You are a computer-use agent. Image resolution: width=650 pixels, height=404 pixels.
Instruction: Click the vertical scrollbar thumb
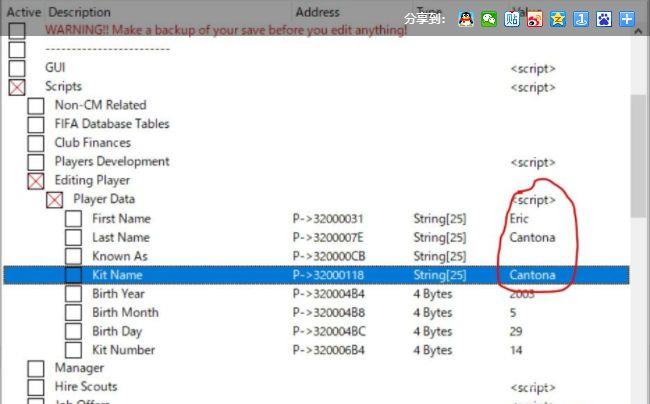click(640, 150)
